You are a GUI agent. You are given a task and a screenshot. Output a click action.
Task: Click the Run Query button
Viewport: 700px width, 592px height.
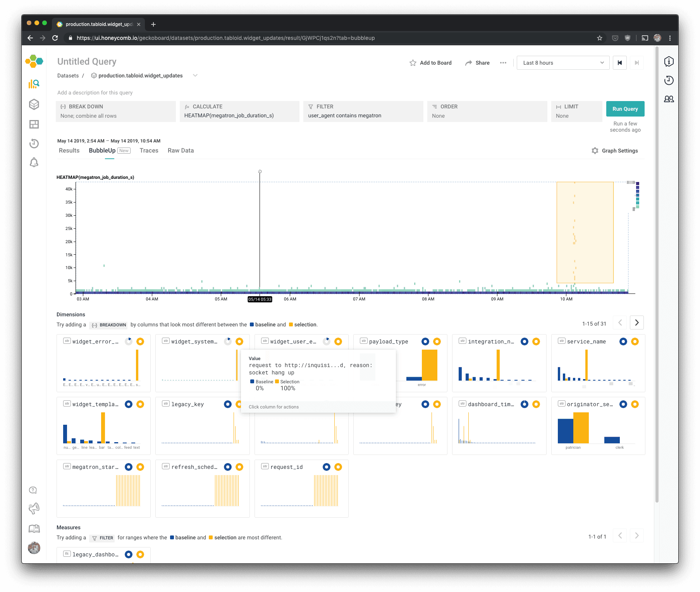point(625,109)
